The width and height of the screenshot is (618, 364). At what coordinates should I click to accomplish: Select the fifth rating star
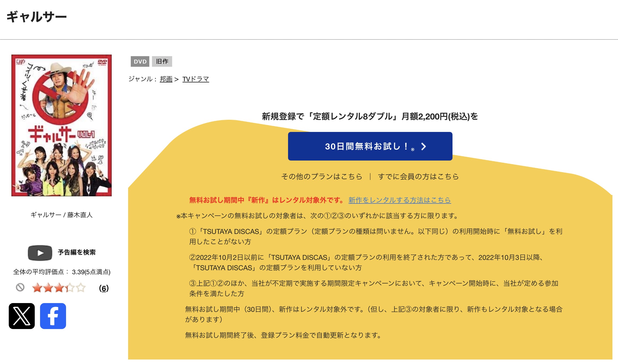(x=81, y=288)
